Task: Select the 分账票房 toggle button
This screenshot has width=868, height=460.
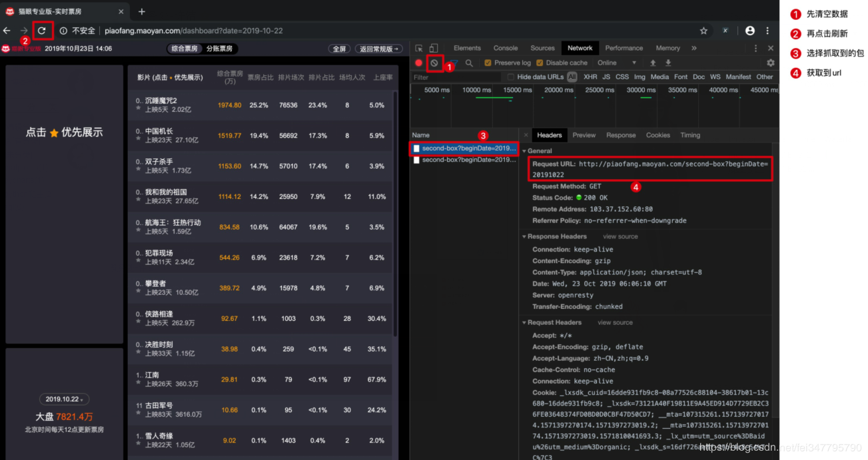Action: tap(219, 49)
